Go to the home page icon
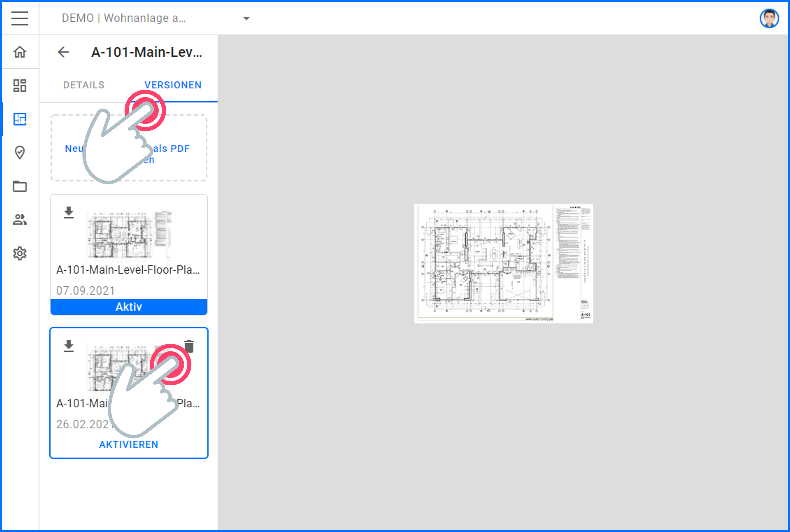The image size is (790, 532). coord(20,52)
